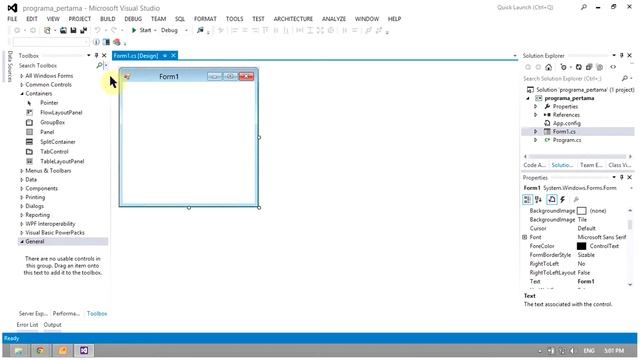Click the ForeColor black swatch
Image resolution: width=640 pixels, height=360 pixels.
click(x=581, y=246)
